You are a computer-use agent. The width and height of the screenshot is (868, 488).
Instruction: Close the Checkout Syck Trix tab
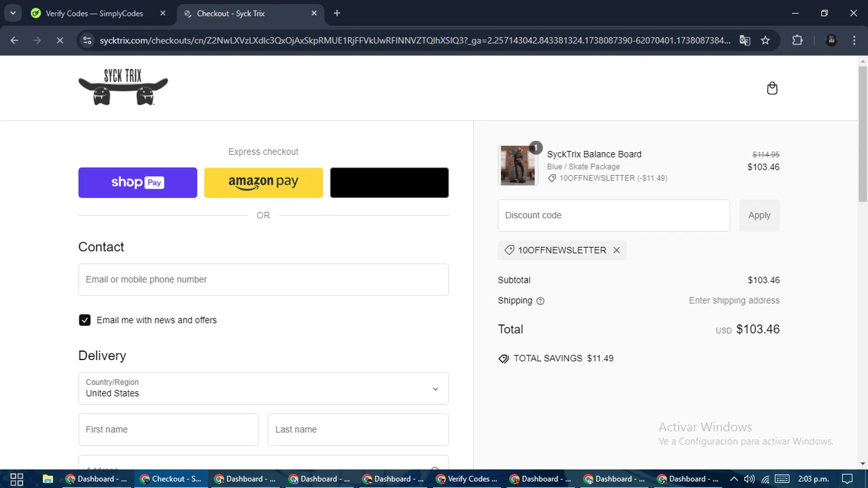click(x=314, y=13)
